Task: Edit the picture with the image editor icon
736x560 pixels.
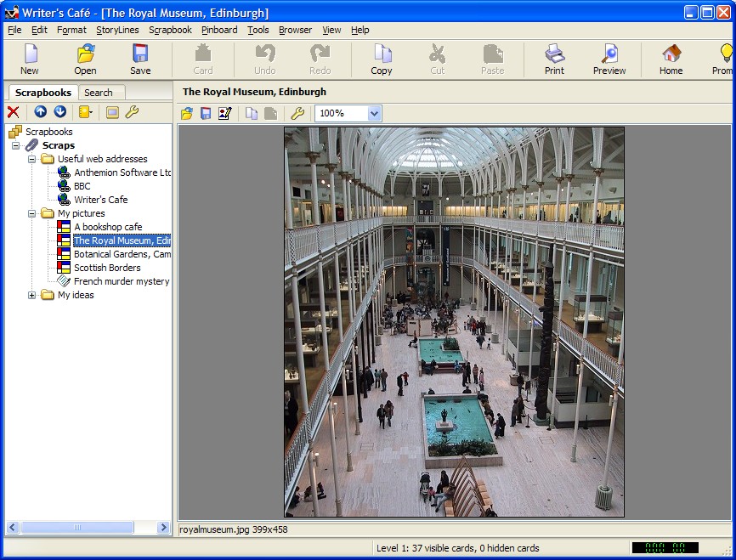Action: [x=224, y=113]
